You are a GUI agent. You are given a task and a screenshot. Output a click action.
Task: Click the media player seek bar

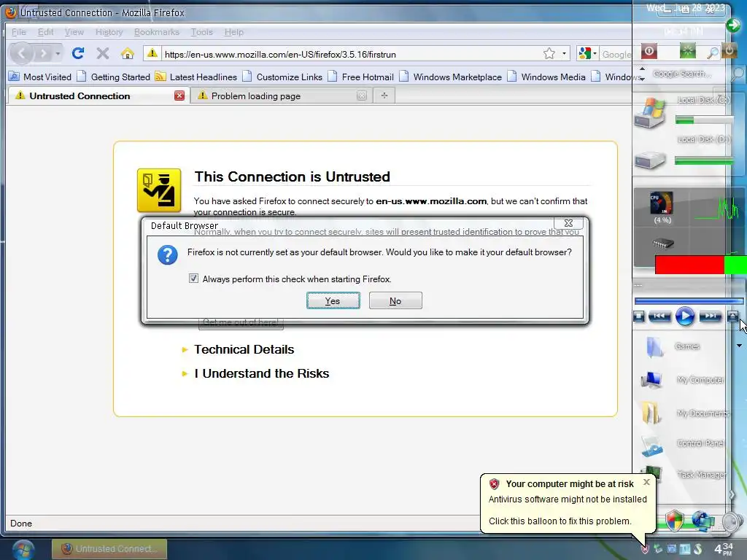click(689, 300)
